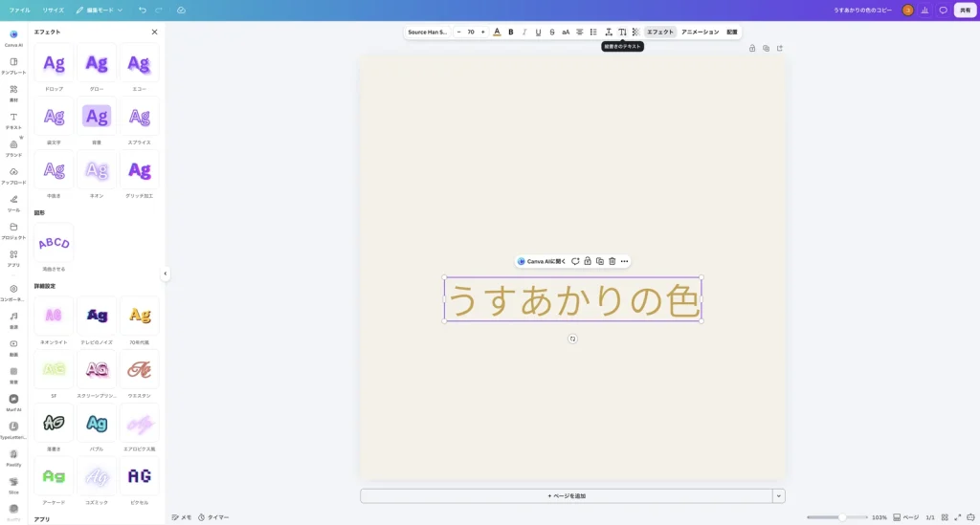
Task: Open more options (three dots) for text
Action: tap(624, 262)
